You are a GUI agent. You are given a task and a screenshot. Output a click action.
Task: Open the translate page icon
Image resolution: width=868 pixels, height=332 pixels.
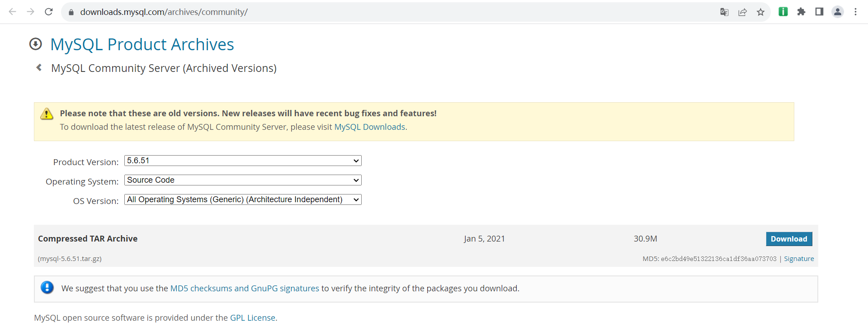click(x=724, y=12)
